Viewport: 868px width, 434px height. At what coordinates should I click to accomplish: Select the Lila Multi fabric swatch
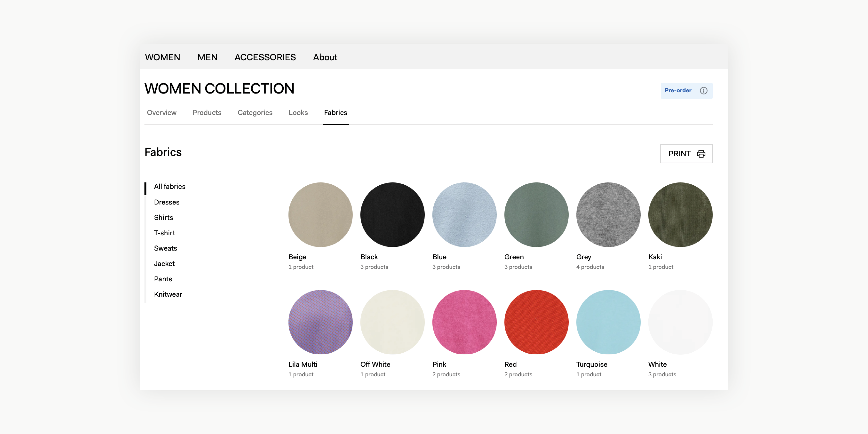[320, 322]
